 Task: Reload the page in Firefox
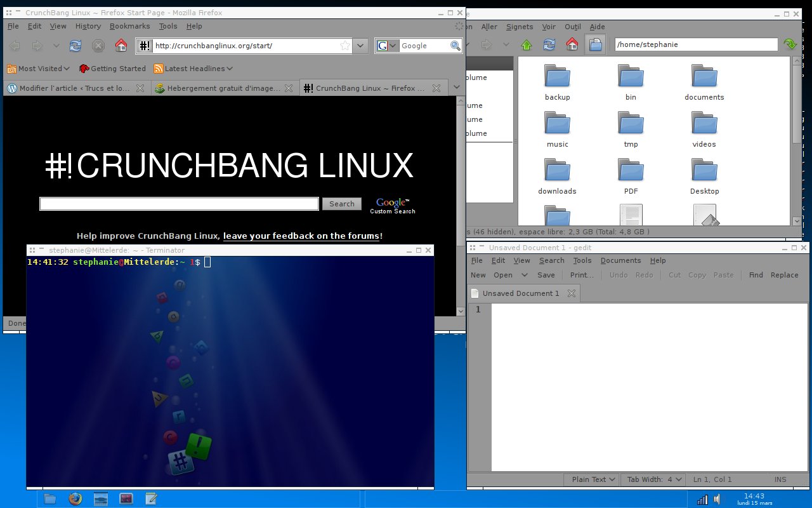[75, 45]
